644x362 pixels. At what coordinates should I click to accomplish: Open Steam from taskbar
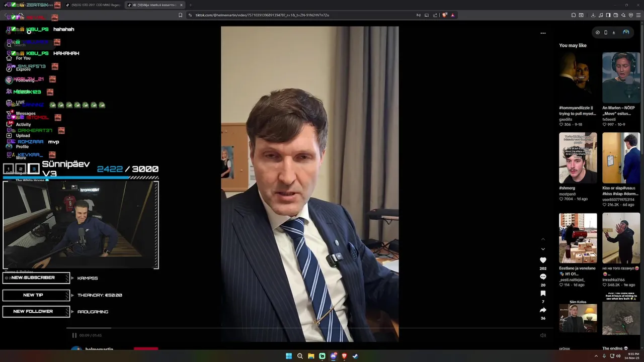coord(355,356)
